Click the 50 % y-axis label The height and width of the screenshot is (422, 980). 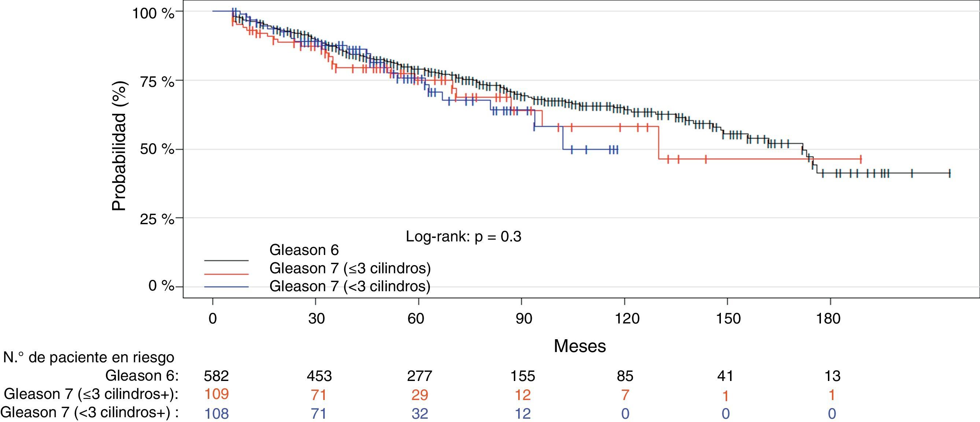pyautogui.click(x=157, y=149)
